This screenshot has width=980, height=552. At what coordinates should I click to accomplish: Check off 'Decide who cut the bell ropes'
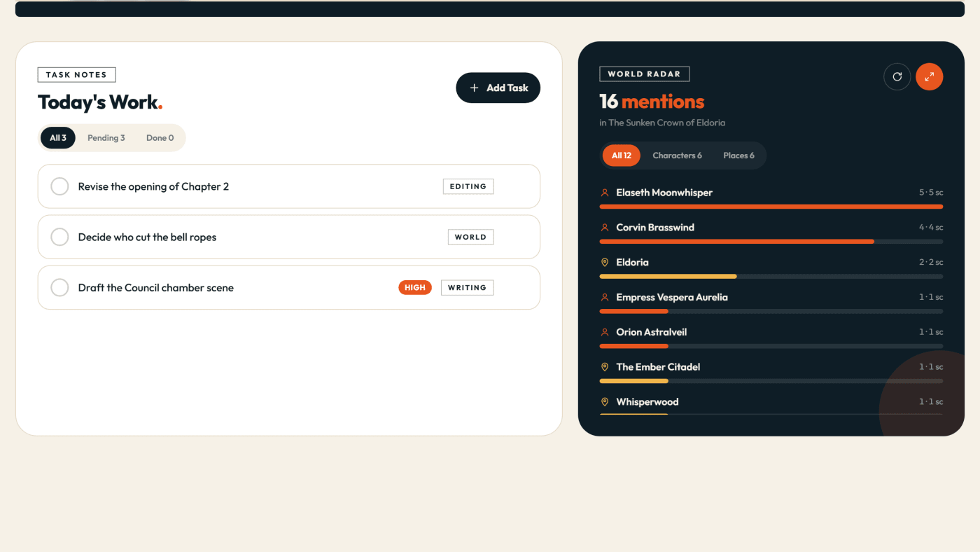(59, 237)
